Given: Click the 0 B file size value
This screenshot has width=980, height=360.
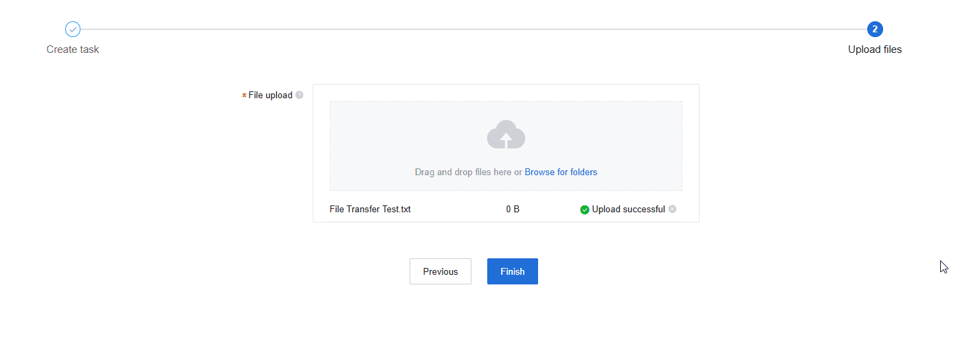Looking at the screenshot, I should 513,210.
